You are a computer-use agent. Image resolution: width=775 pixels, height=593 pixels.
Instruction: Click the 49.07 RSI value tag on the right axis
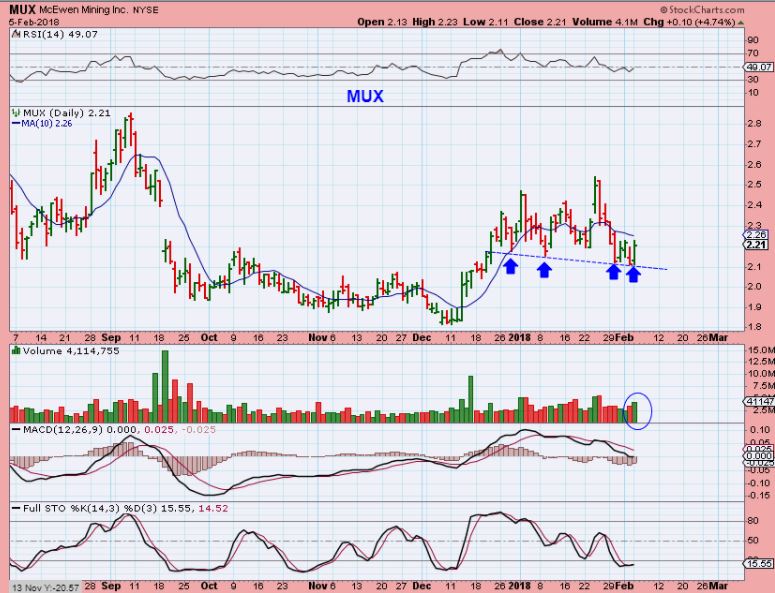pos(758,67)
